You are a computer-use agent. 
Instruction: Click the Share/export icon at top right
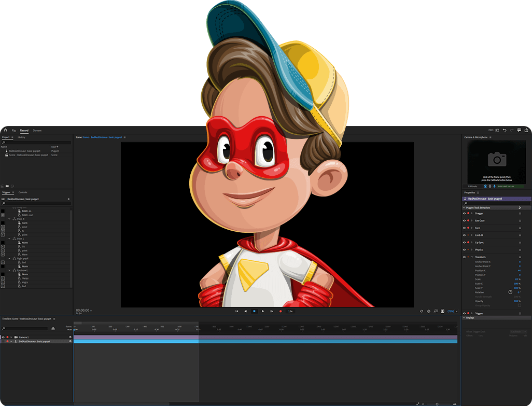click(x=526, y=130)
